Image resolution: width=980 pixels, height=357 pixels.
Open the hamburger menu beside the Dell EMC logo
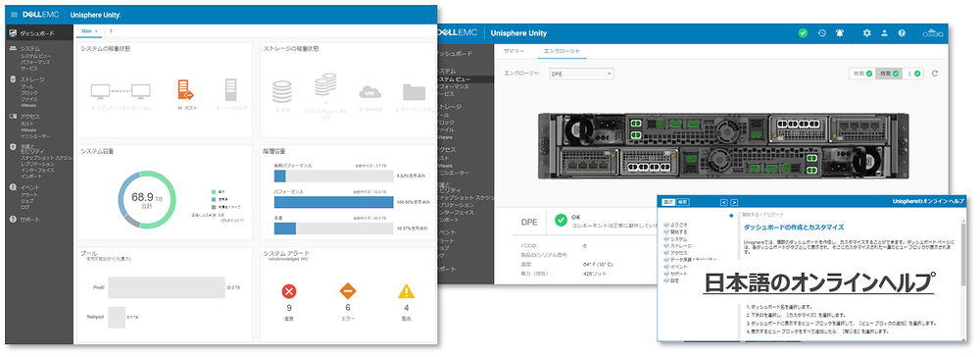pos(15,14)
